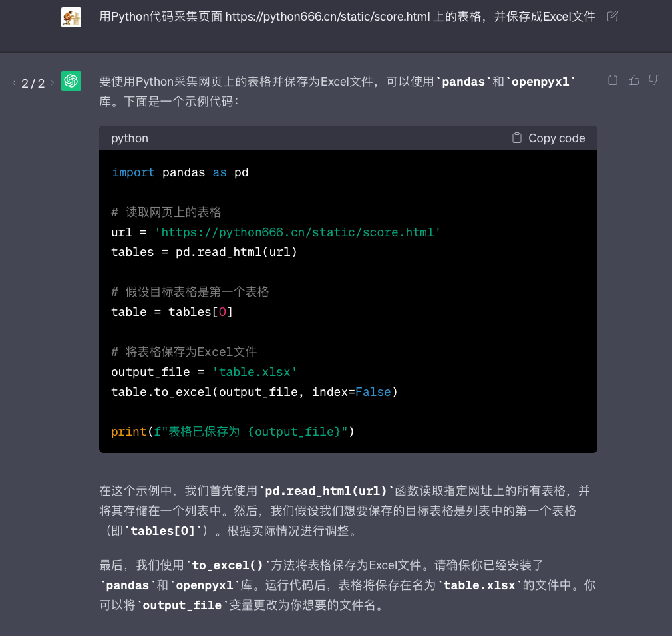Click the comment '# 将表格保存为Excel文件'
Viewport: 672px width, 636px height.
pyautogui.click(x=184, y=352)
